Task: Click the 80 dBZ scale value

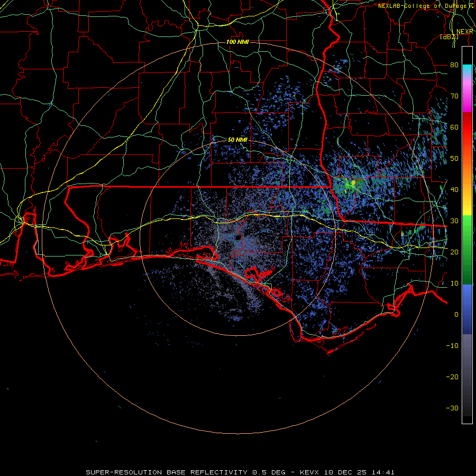Action: (454, 65)
